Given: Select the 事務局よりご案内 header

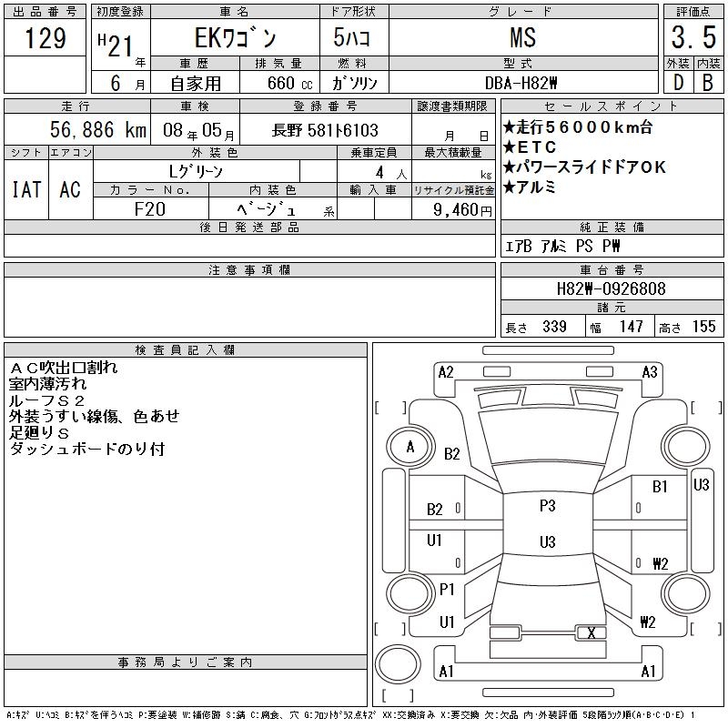Looking at the screenshot, I should coord(185,662).
